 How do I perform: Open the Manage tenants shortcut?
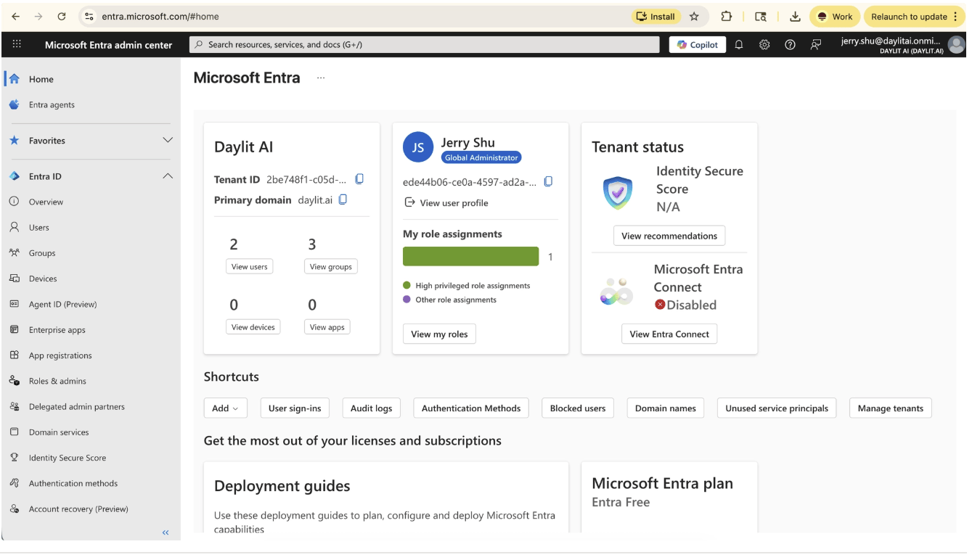coord(891,408)
